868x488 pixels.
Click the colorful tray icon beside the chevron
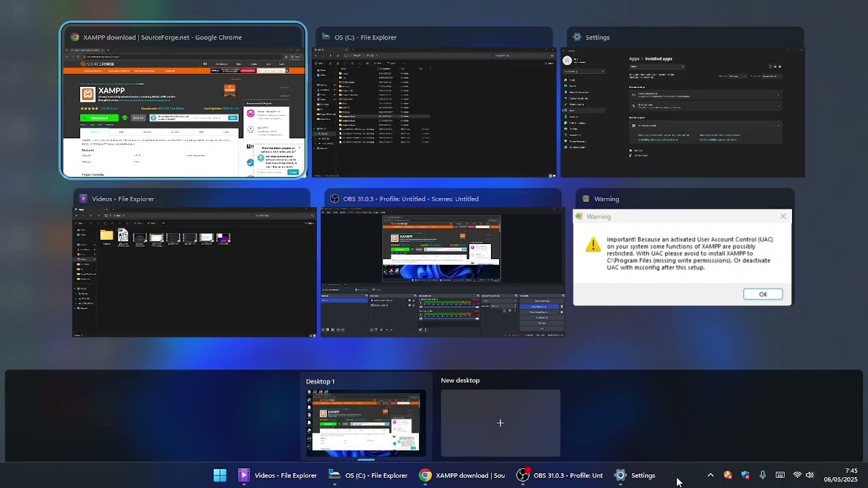point(728,475)
